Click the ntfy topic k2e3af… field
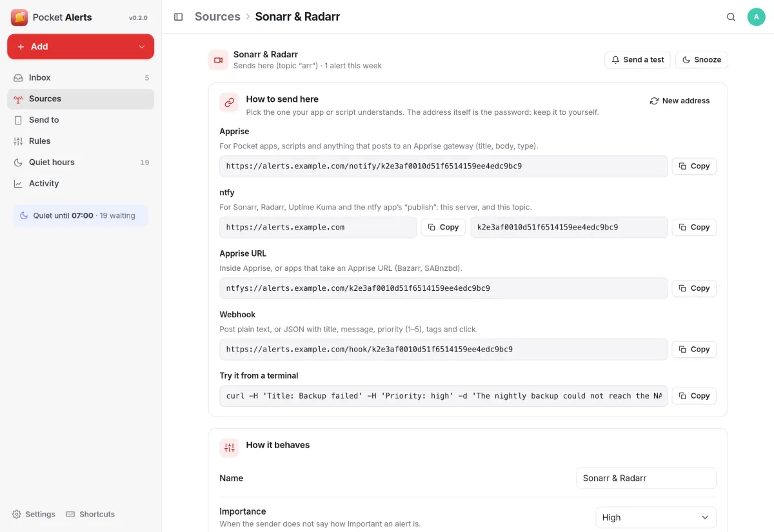 [569, 227]
